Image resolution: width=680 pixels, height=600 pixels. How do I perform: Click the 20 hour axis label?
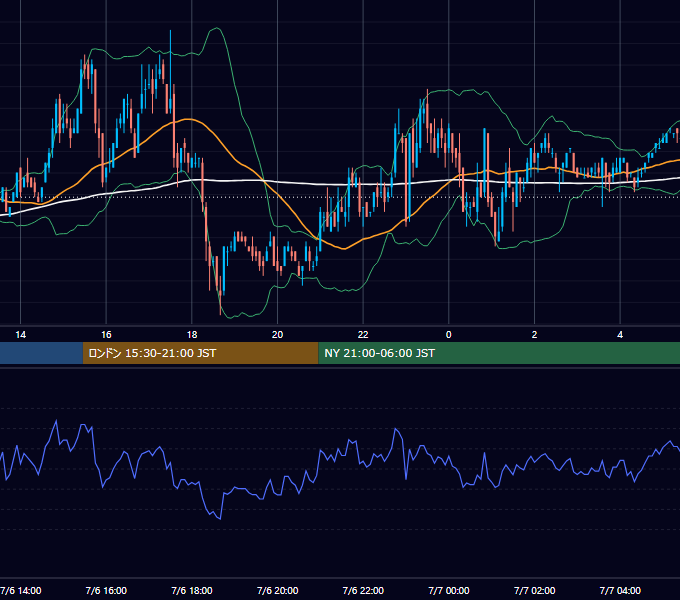click(277, 335)
